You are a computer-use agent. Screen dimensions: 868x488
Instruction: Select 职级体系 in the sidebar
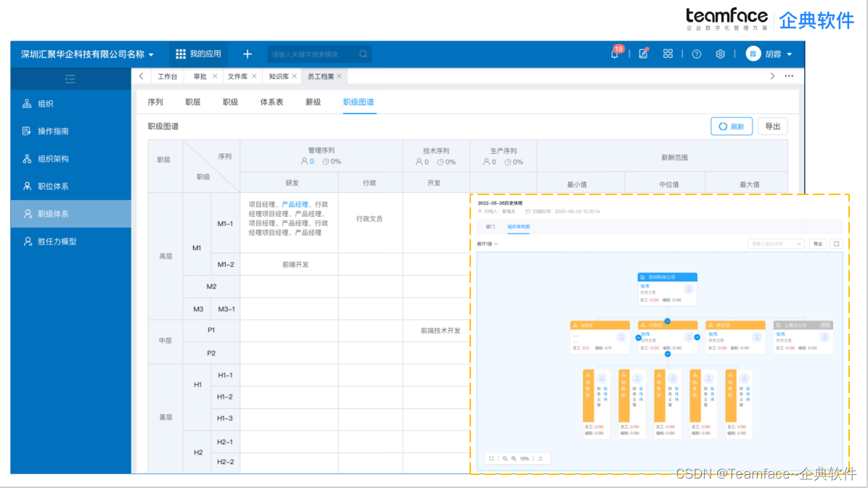click(71, 214)
